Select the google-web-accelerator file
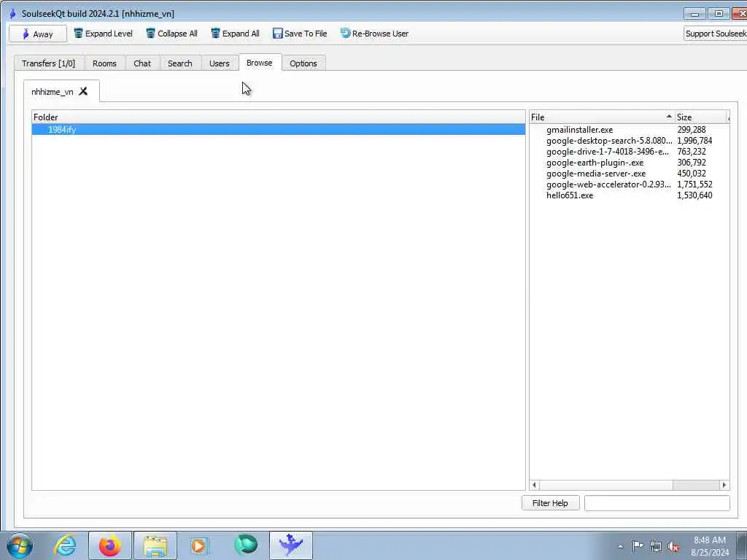Image resolution: width=747 pixels, height=560 pixels. click(x=608, y=184)
